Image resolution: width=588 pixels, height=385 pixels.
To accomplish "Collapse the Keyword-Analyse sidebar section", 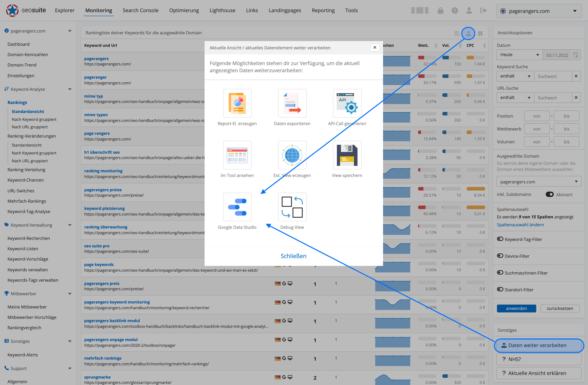I will pyautogui.click(x=70, y=89).
